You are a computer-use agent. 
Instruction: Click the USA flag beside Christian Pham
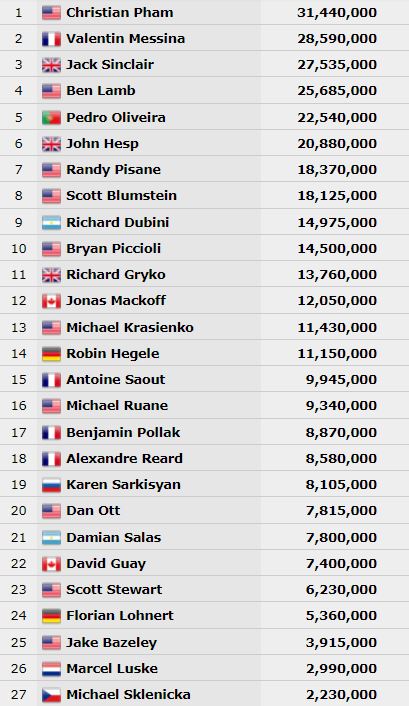[x=51, y=13]
